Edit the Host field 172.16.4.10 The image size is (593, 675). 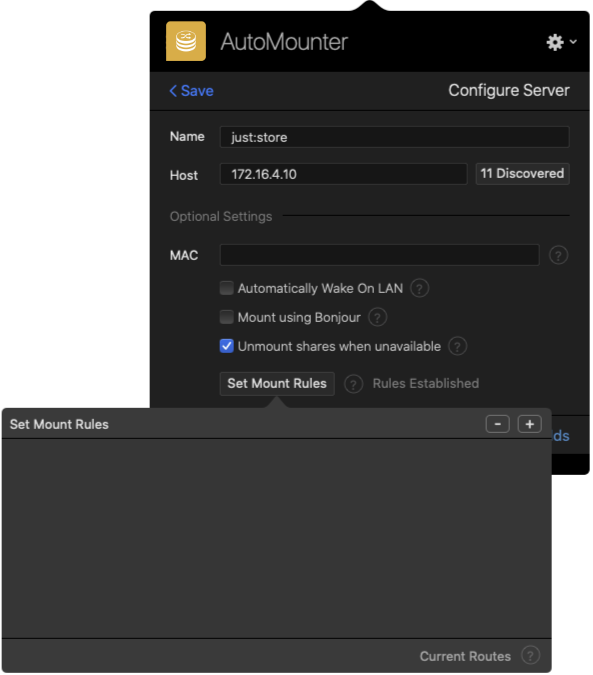(x=343, y=174)
